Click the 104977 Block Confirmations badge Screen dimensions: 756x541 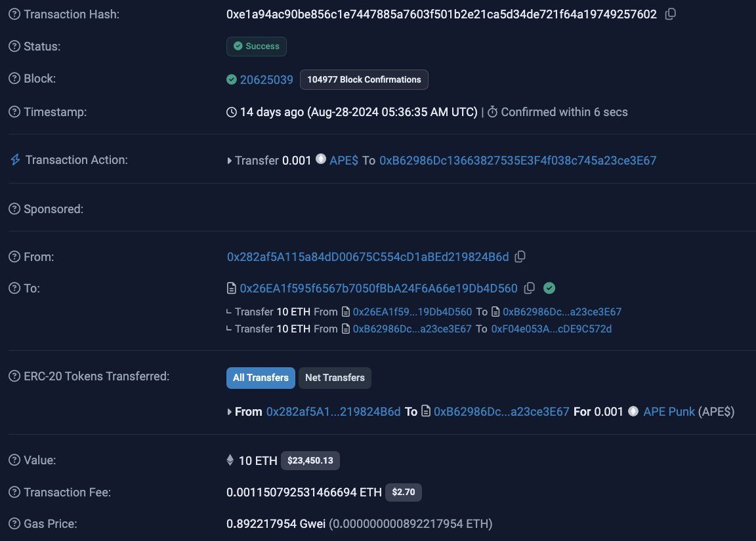364,79
